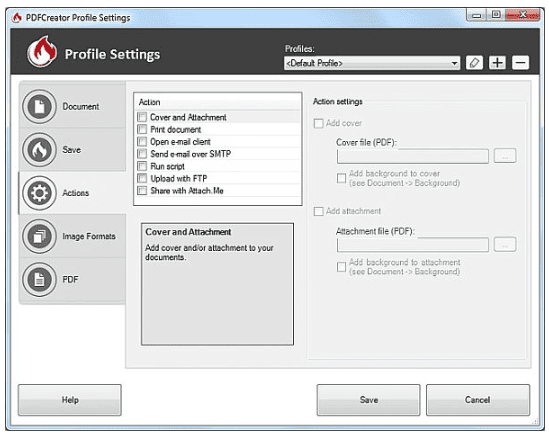Select the Print document row text
Image resolution: width=549 pixels, height=435 pixels.
pos(176,130)
